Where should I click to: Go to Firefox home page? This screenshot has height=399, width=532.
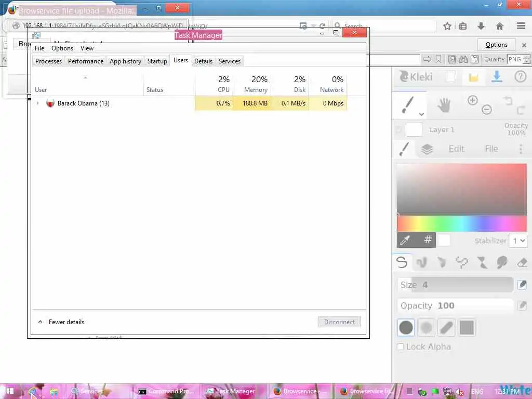coord(500,26)
